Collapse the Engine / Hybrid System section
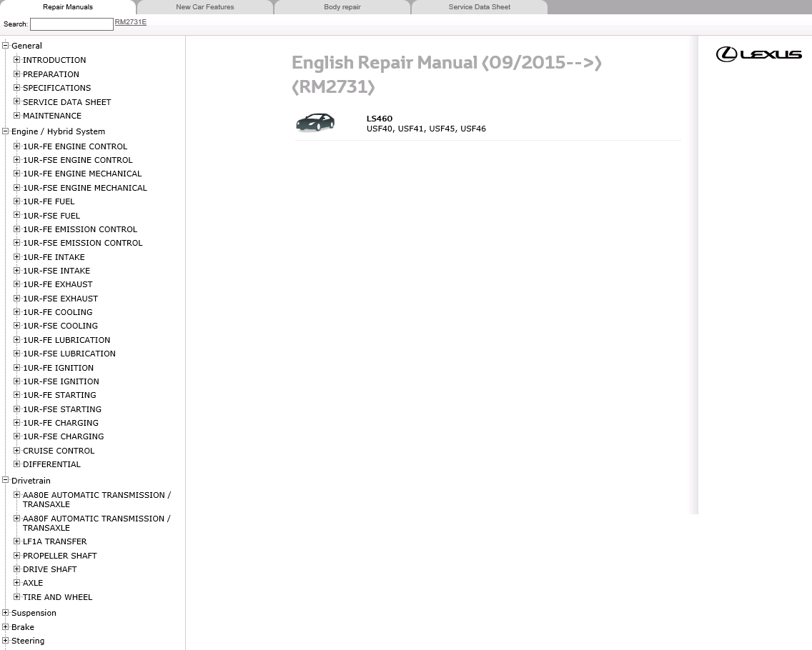 (x=6, y=131)
